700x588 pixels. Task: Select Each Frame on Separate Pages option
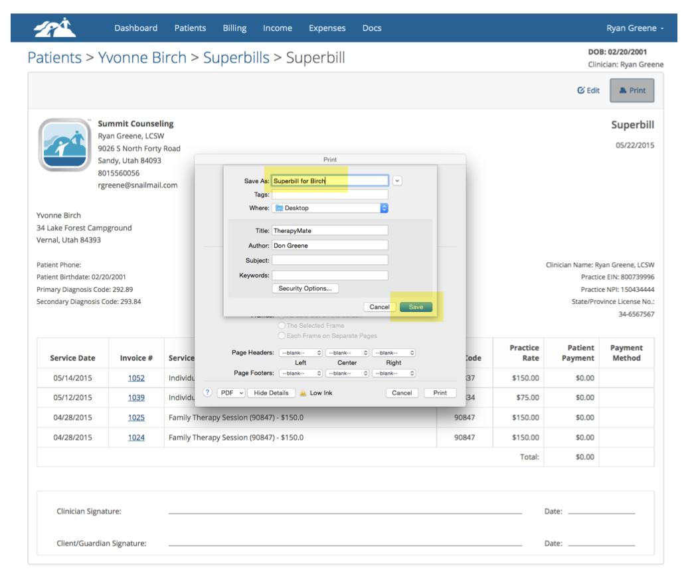tap(281, 335)
